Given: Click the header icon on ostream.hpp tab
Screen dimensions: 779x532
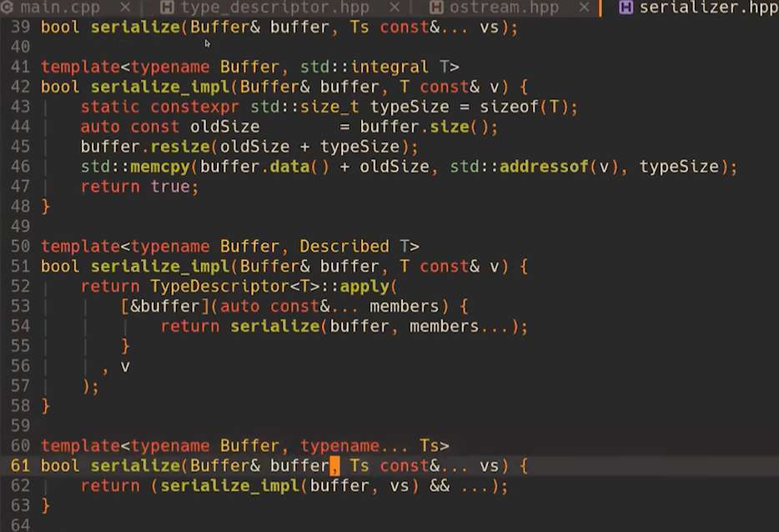Looking at the screenshot, I should click(x=435, y=8).
